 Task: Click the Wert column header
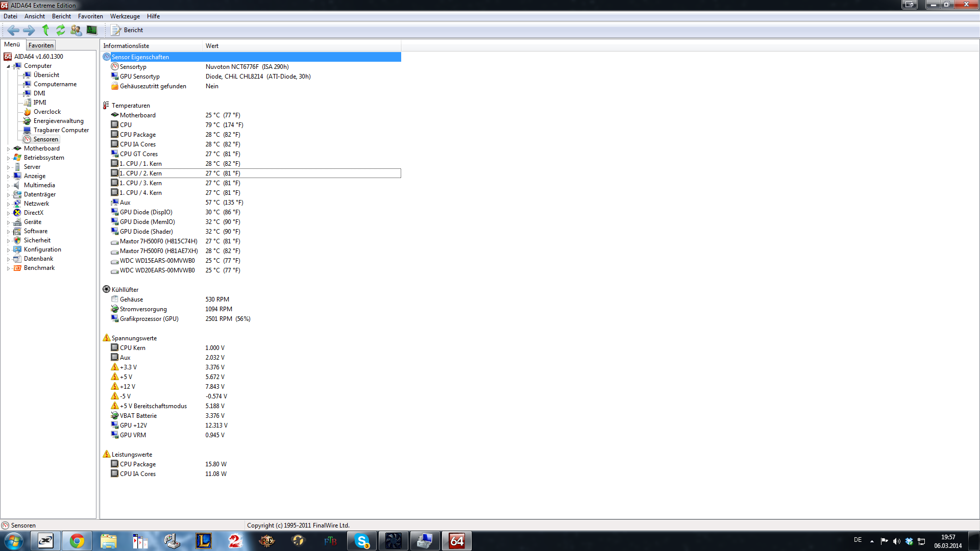click(212, 46)
